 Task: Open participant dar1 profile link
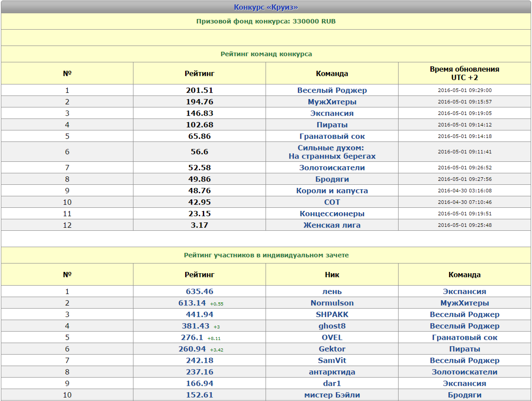pyautogui.click(x=332, y=383)
